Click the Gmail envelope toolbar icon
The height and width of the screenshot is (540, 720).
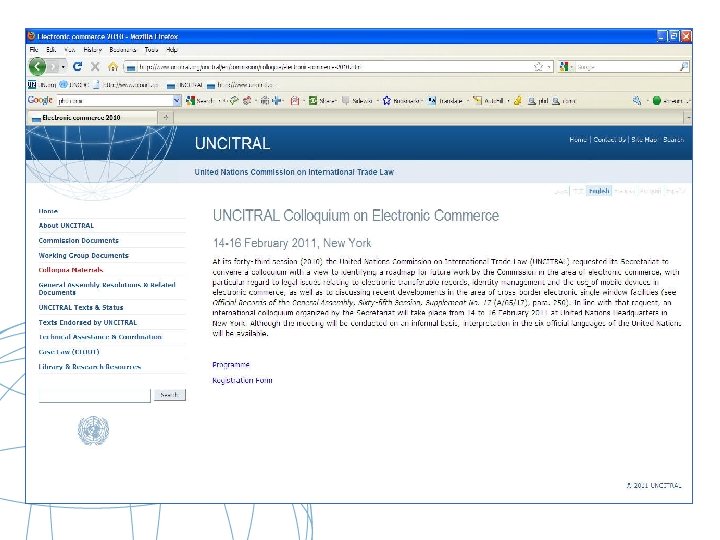[295, 101]
